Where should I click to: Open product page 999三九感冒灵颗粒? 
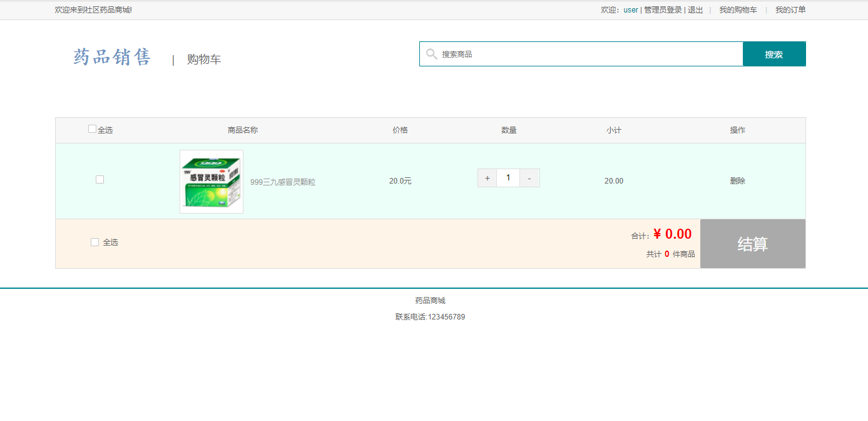coord(281,181)
